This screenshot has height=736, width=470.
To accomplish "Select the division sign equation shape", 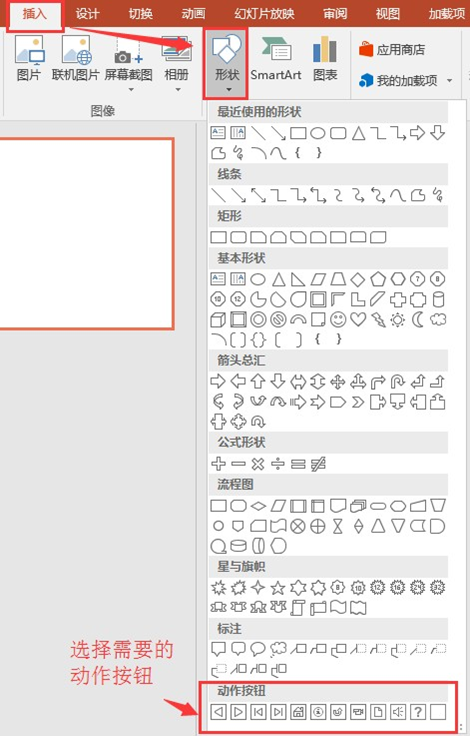I will click(278, 464).
